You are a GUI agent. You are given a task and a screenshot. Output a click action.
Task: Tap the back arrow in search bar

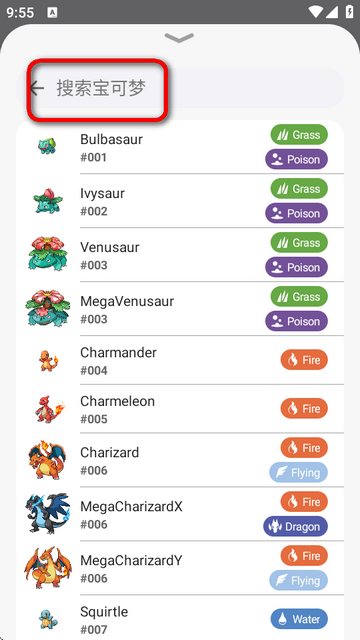37,88
